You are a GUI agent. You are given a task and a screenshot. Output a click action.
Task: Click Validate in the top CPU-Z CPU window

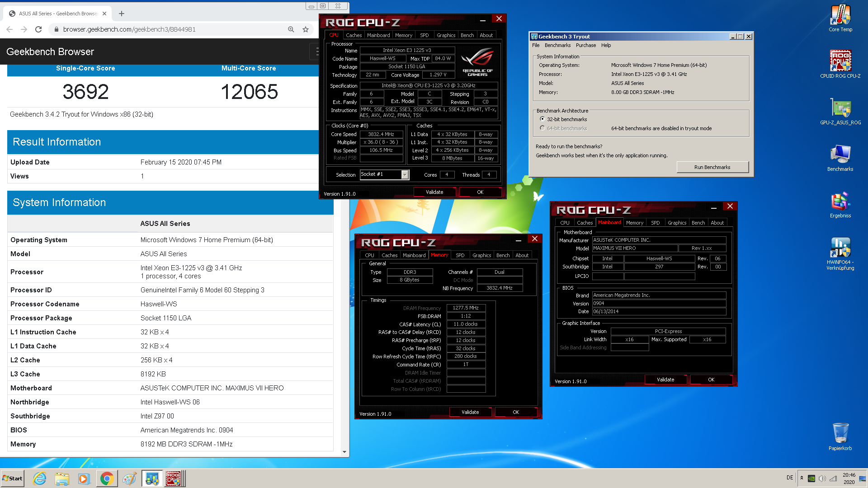point(434,192)
